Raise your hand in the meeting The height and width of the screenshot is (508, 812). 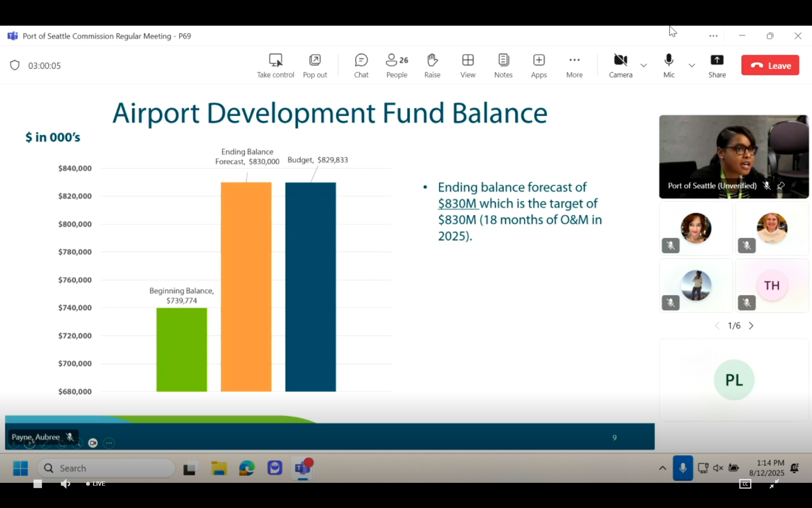click(x=432, y=65)
